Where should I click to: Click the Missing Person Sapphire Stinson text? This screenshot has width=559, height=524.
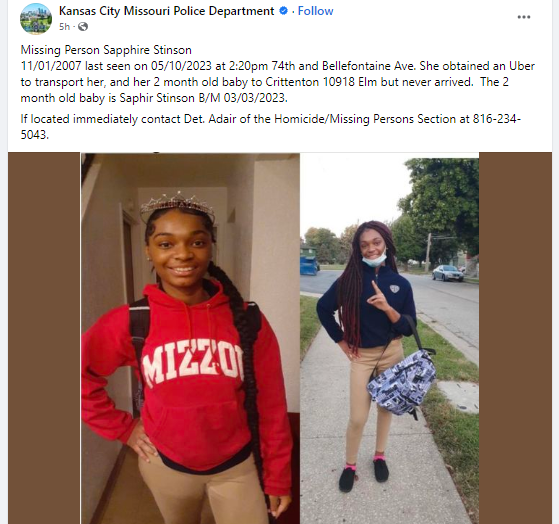tap(106, 50)
